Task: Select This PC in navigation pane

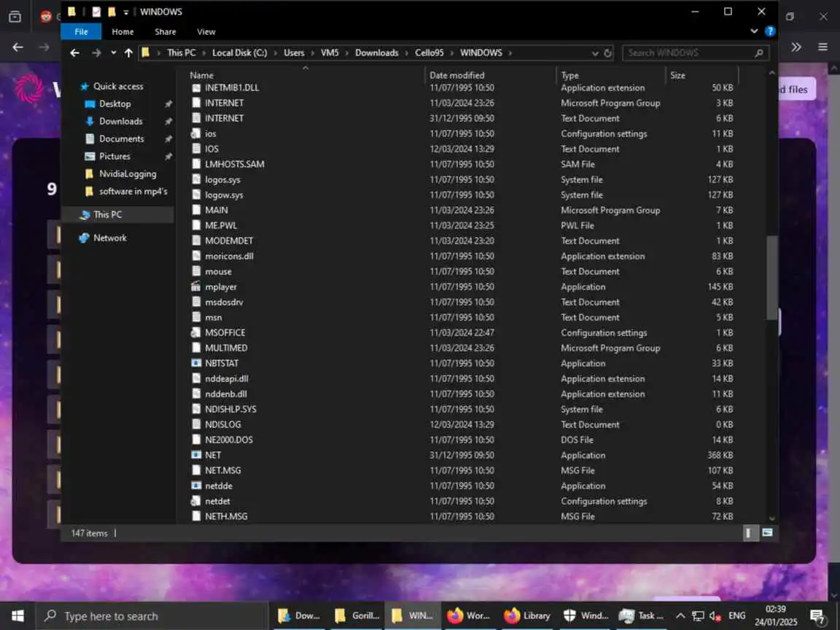Action: pyautogui.click(x=107, y=214)
